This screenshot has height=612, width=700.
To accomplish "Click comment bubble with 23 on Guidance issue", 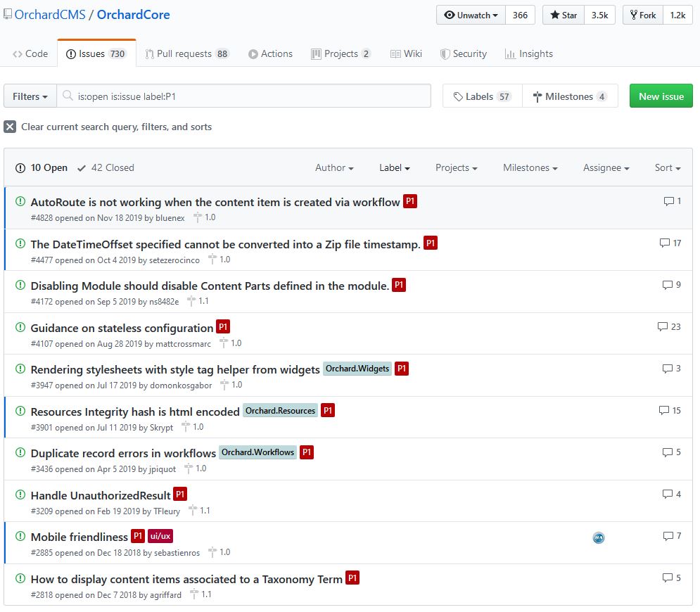I will (663, 327).
